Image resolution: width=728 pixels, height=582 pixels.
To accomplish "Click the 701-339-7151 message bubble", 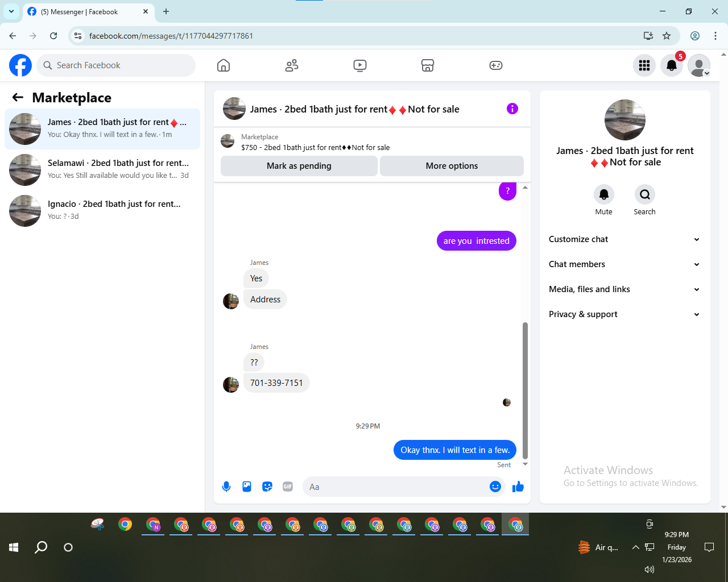I will point(277,383).
